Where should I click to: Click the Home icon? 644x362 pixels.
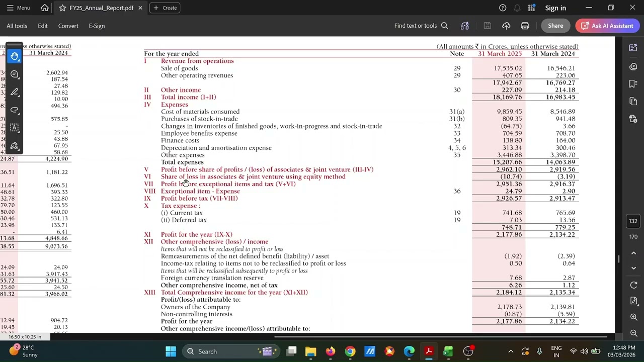pos(45,8)
